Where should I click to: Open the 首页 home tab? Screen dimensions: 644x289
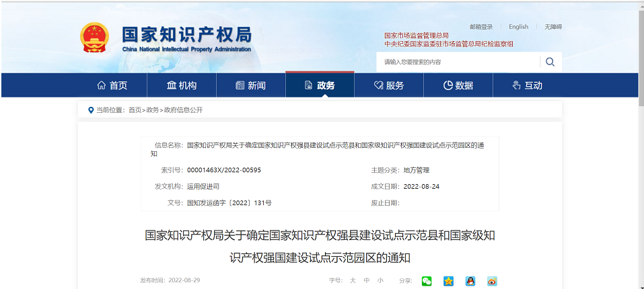coord(112,85)
